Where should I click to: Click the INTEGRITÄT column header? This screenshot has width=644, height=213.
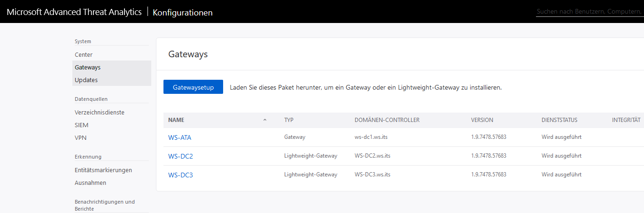coord(626,120)
